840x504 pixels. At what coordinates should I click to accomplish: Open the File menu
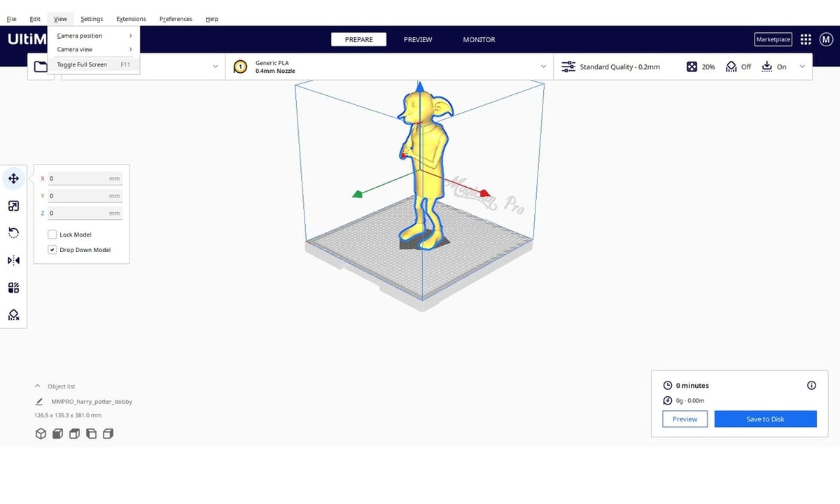(11, 19)
